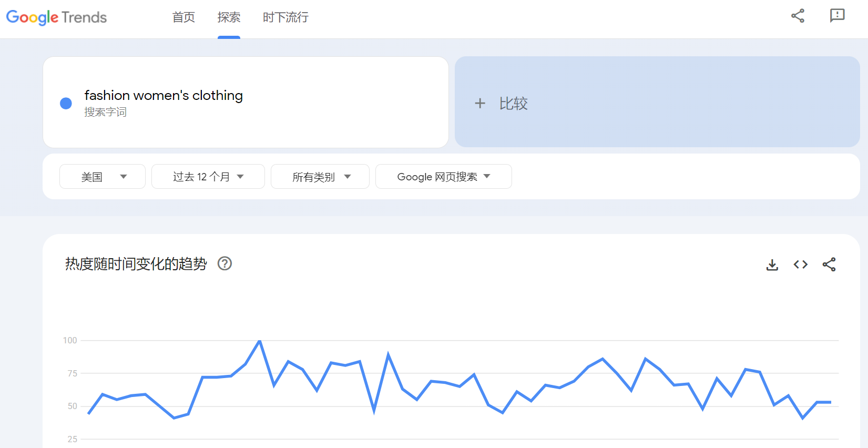This screenshot has width=868, height=448.
Task: Download the interest over time chart CSV
Action: point(772,264)
